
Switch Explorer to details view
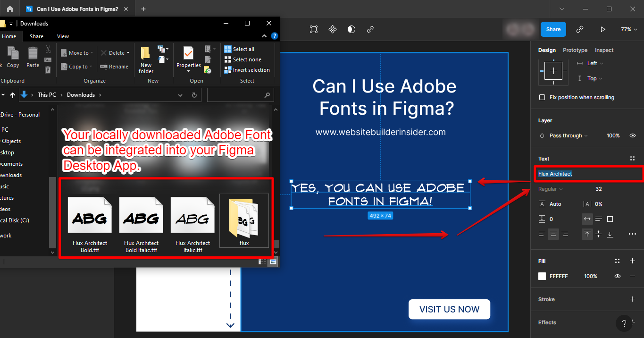point(262,262)
